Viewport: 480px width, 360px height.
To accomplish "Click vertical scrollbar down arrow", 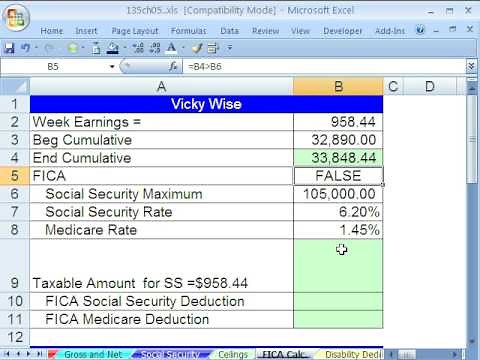I will click(x=471, y=341).
